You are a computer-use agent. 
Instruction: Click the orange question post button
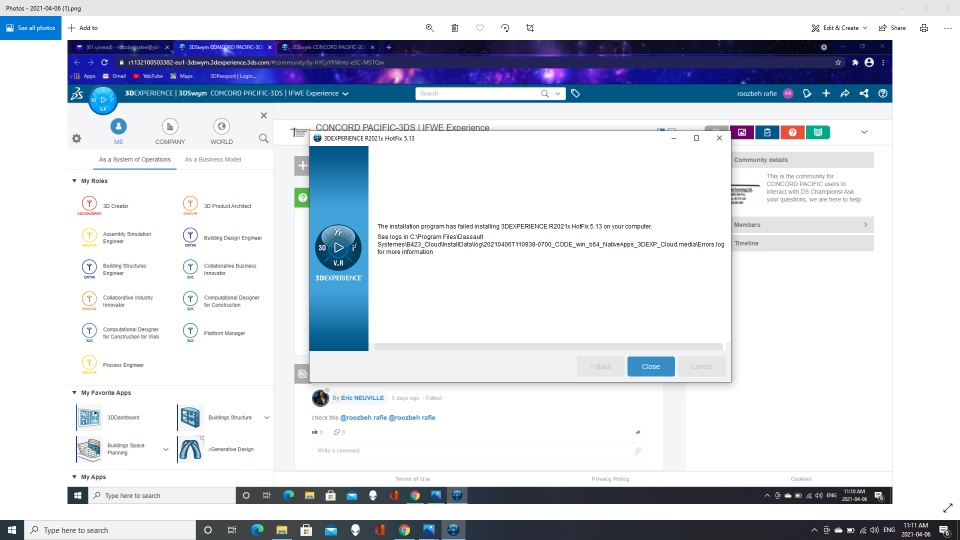click(792, 132)
